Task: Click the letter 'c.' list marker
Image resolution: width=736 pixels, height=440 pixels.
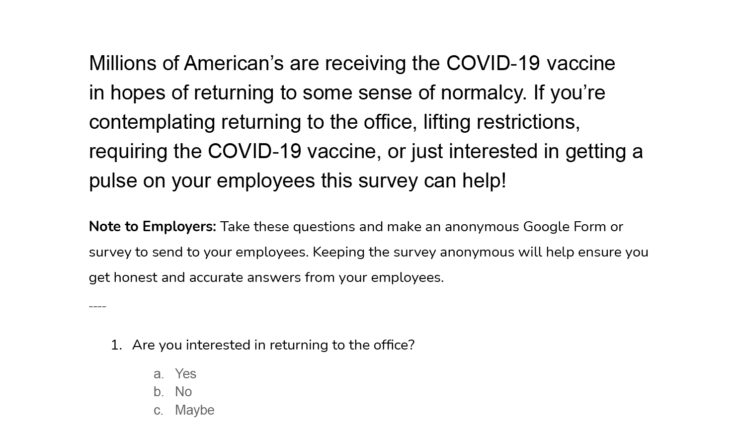Action: 159,411
